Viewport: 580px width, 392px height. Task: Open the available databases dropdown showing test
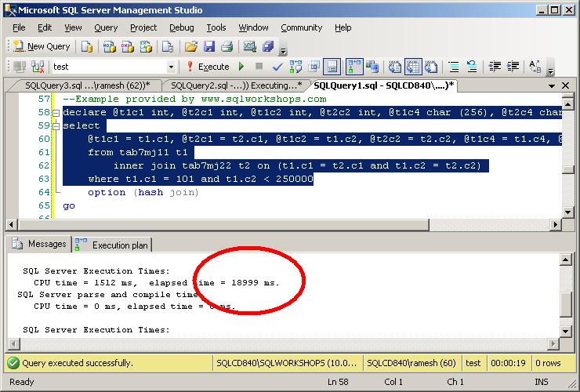tap(171, 67)
